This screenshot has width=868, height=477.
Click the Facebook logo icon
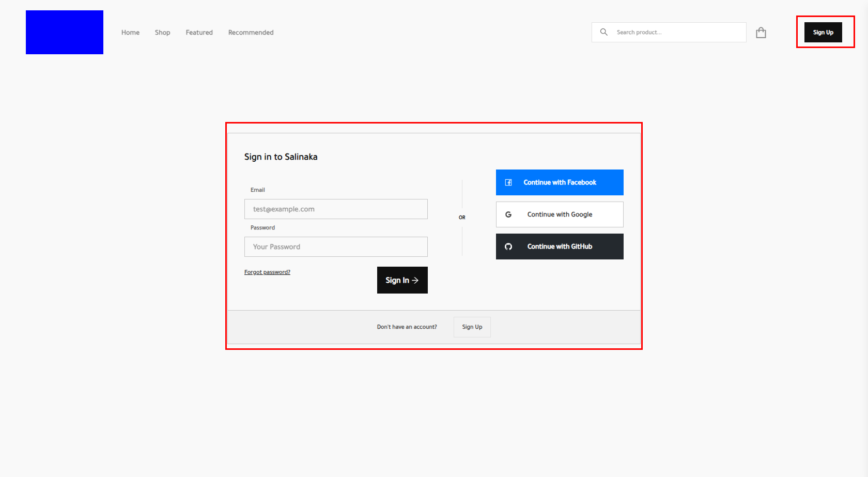(508, 182)
